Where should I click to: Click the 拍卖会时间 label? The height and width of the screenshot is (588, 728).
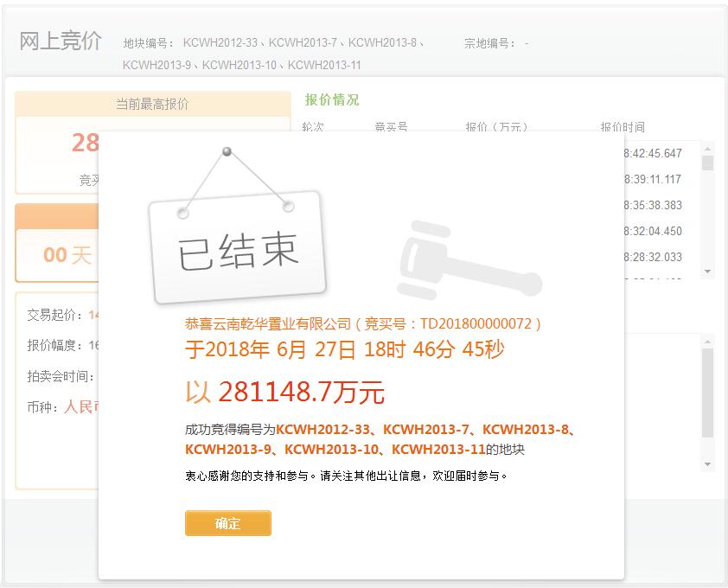click(x=59, y=377)
